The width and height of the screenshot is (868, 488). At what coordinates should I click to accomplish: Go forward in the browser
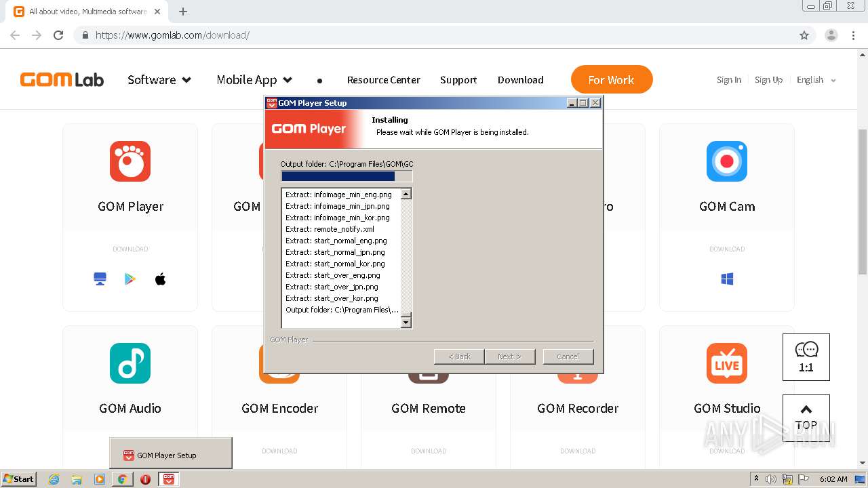coord(37,35)
